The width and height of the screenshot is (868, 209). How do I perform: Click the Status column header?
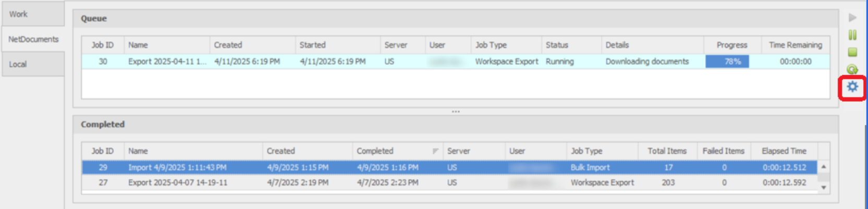click(x=571, y=45)
